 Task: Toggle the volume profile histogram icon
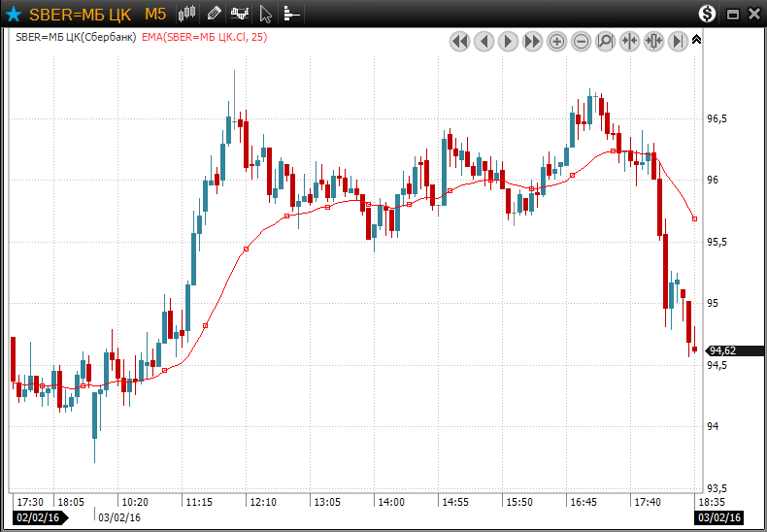291,14
